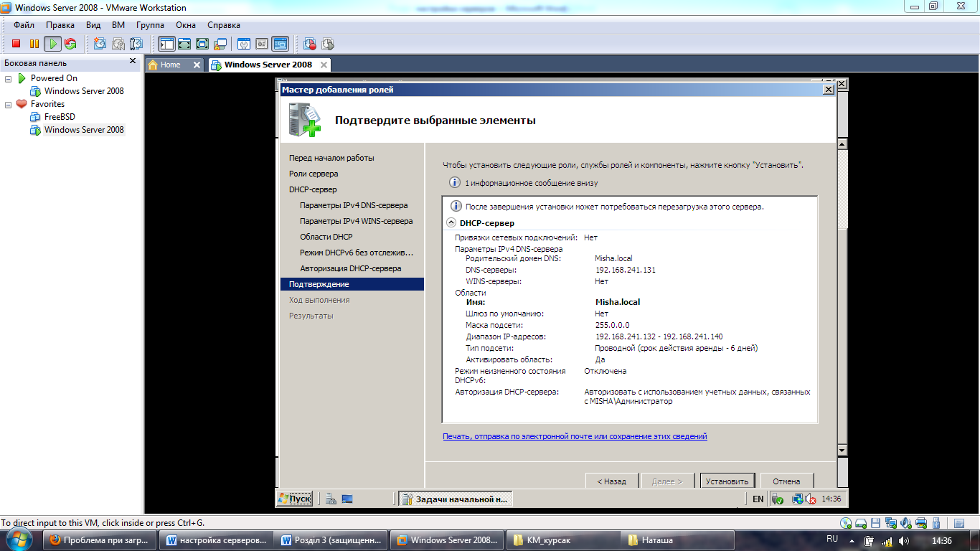Screen dimensions: 980x551
Task: Go to Авторизация DHCP-сервера wizard step
Action: [351, 268]
